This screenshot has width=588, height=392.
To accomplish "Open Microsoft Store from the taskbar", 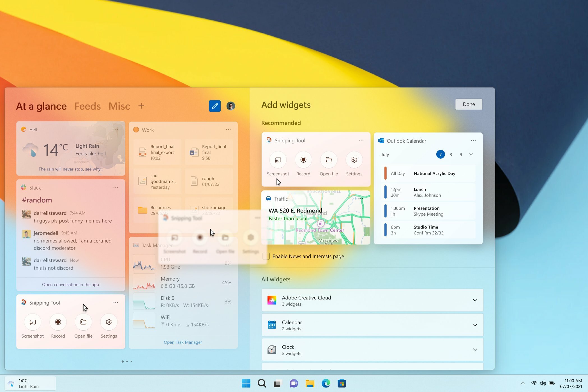I will point(342,383).
